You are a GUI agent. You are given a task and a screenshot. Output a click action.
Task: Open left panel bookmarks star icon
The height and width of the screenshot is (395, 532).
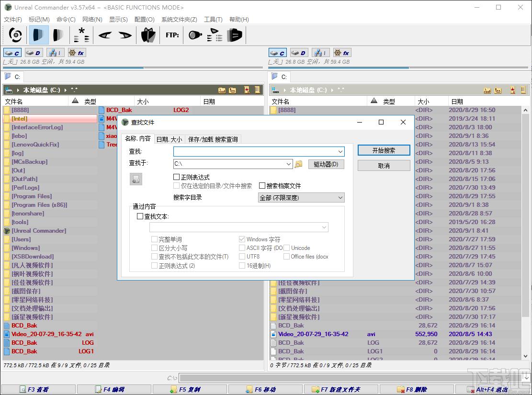pos(247,90)
